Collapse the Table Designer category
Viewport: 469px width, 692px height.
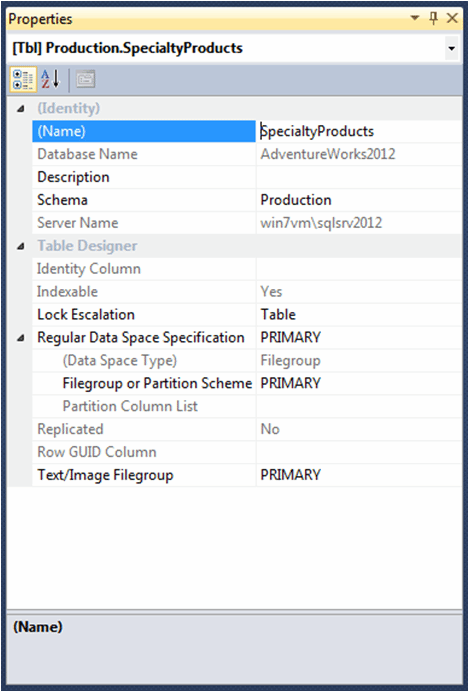coord(20,247)
